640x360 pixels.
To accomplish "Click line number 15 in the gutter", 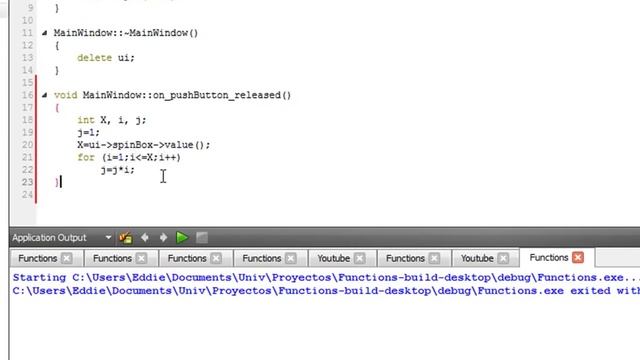I will (27, 83).
